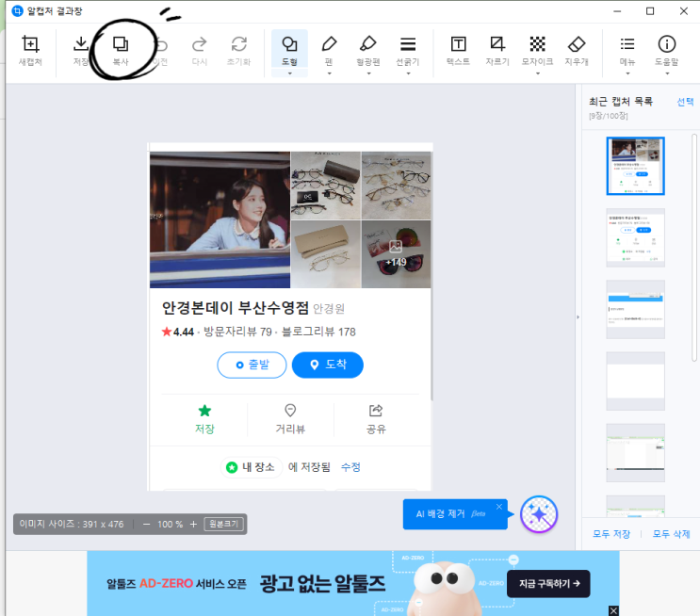Select the 펜 pen tool
The height and width of the screenshot is (616, 700).
tap(329, 50)
